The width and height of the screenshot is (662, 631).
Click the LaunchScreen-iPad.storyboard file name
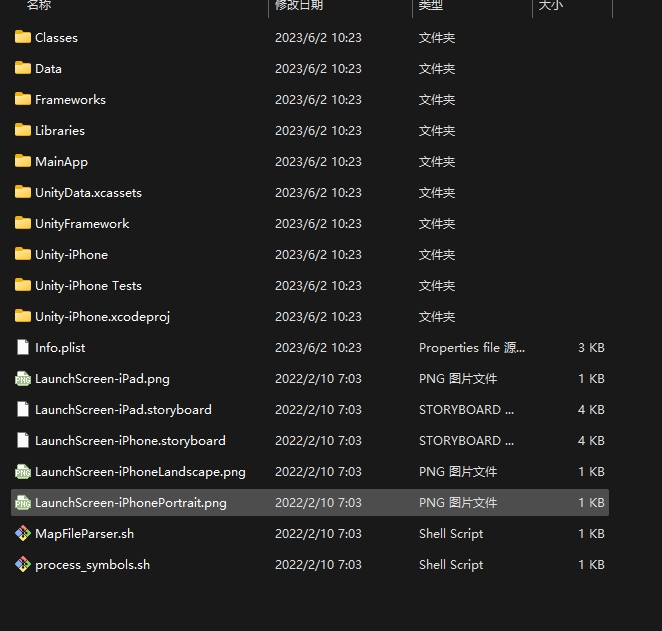(123, 410)
